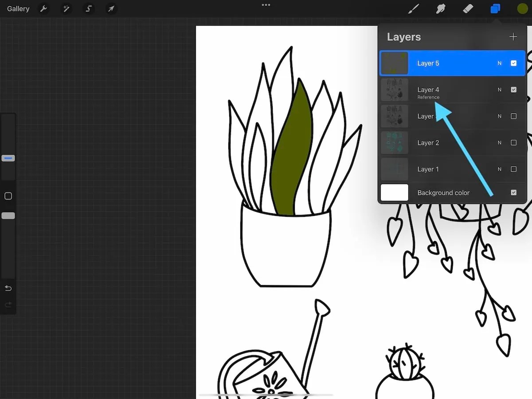Enable visibility for Layer 2
Screen dimensions: 532x399
click(513, 143)
